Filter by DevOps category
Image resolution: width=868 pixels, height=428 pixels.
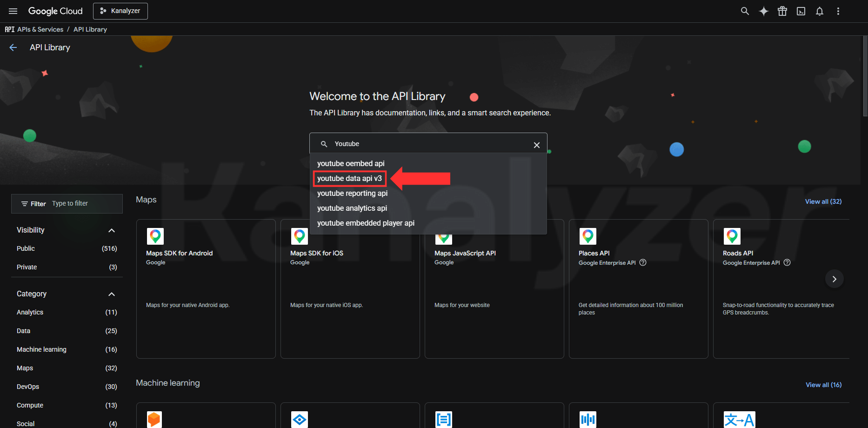[x=67, y=387]
